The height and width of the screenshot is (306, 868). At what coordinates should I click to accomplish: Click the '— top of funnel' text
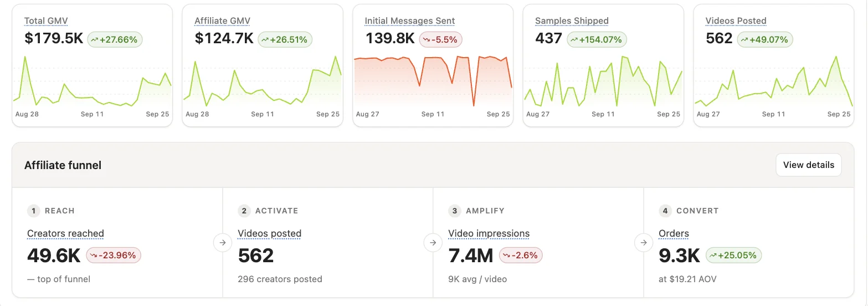59,279
